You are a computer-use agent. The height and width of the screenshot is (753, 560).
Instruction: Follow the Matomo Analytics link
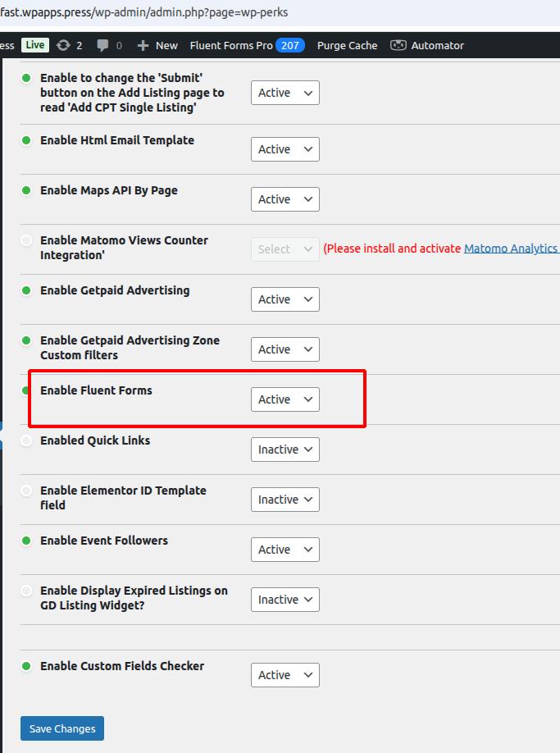[x=511, y=249]
